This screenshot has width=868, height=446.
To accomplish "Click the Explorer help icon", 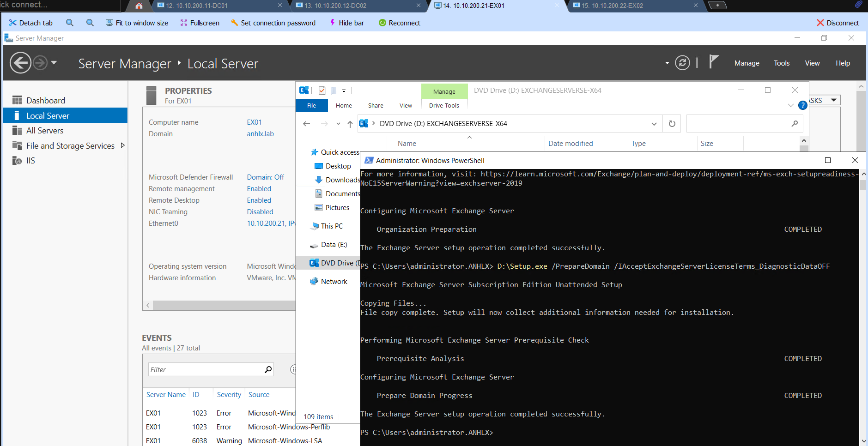I will pyautogui.click(x=802, y=105).
